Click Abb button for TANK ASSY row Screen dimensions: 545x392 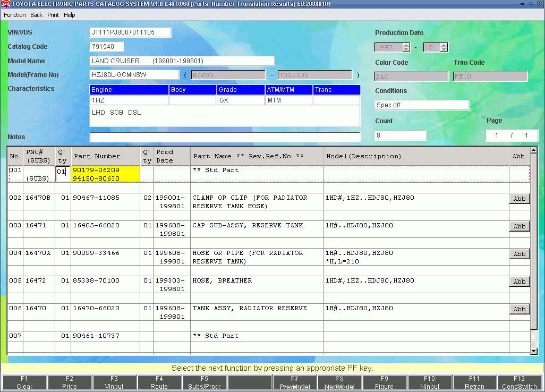point(519,309)
